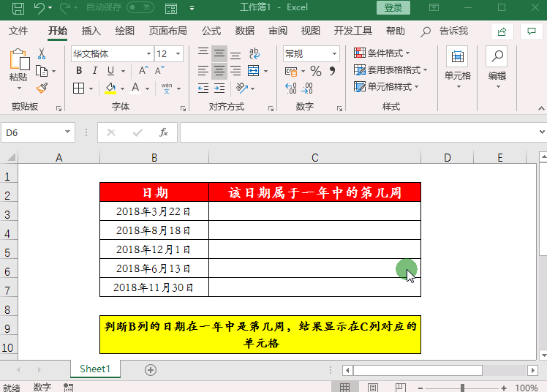Switch to the 视图 tab
The image size is (547, 392).
click(311, 31)
